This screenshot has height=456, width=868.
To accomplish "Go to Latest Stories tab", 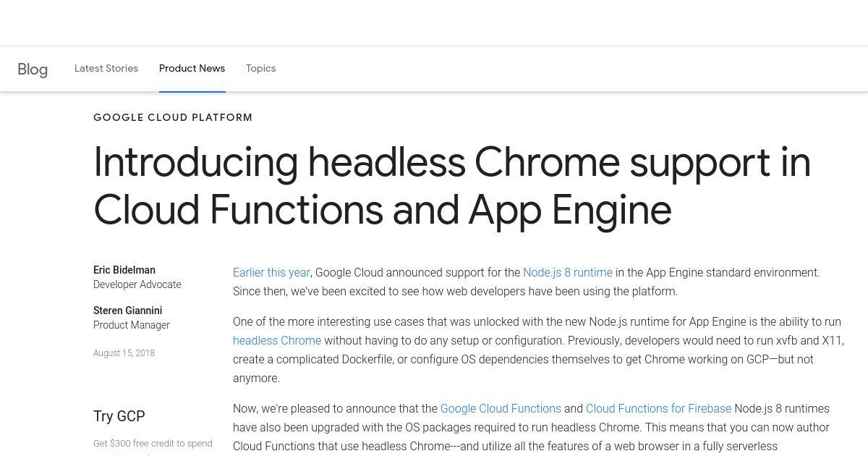I will (x=106, y=68).
